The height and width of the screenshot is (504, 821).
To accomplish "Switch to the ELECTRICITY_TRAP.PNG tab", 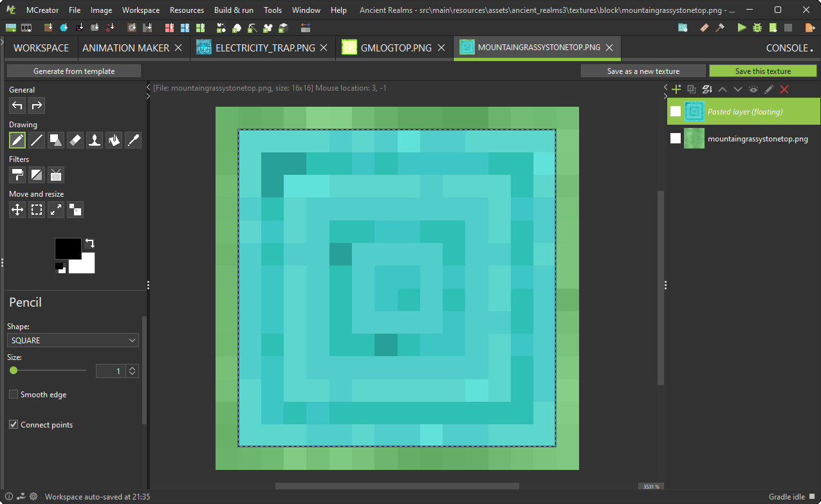I will (262, 48).
